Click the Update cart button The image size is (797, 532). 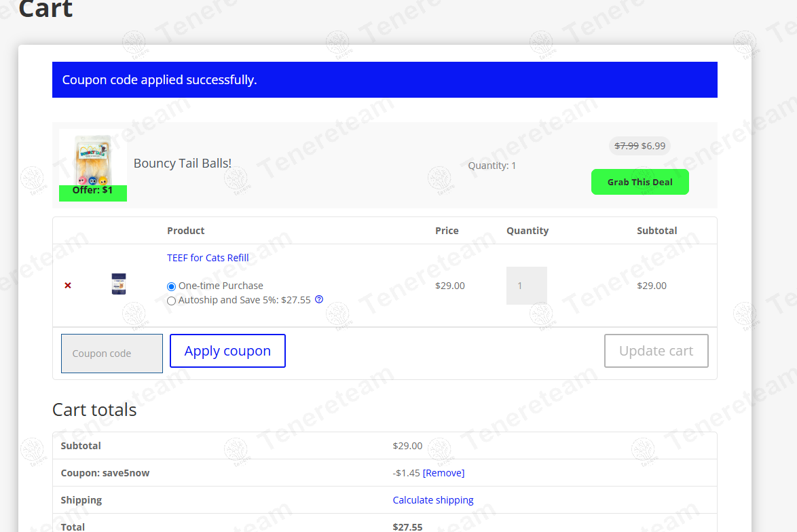[x=656, y=351]
